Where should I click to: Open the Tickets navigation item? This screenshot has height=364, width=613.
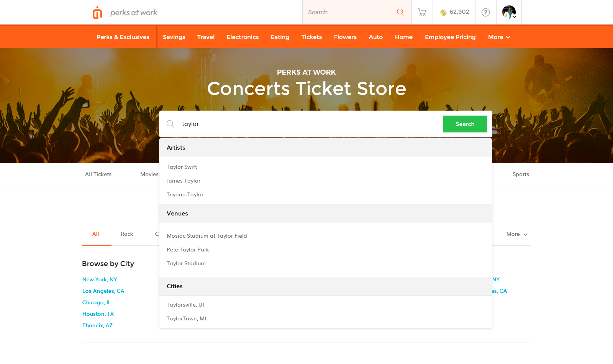pyautogui.click(x=311, y=37)
